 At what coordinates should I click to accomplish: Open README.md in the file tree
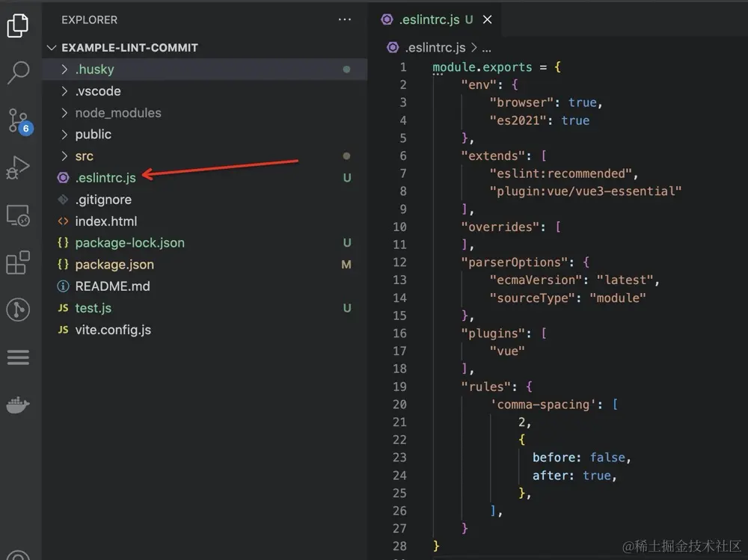[x=113, y=286]
